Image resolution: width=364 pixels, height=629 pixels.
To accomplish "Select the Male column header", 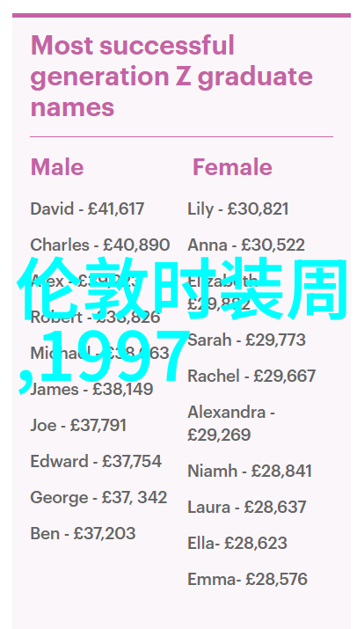I will coord(57,167).
